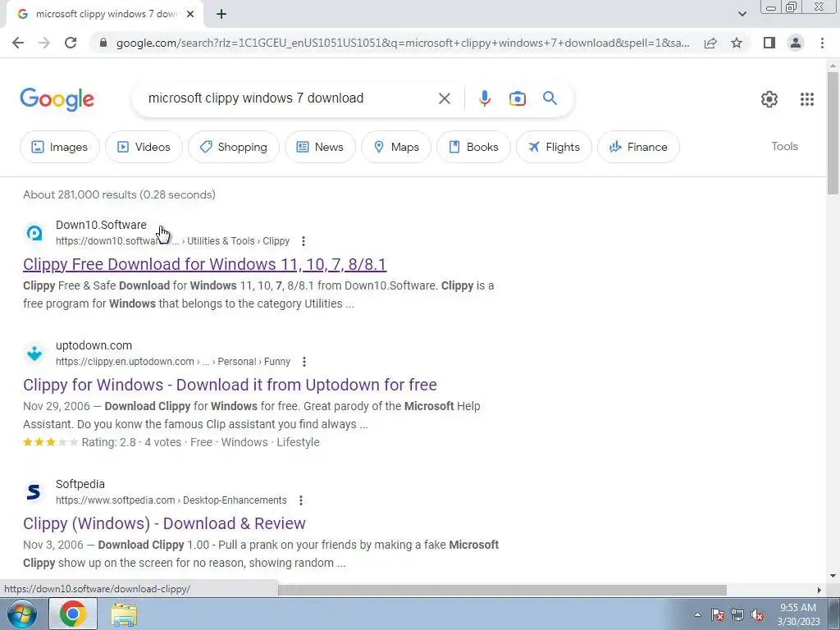Click the padlock site info icon
The image size is (840, 630).
coord(103,43)
